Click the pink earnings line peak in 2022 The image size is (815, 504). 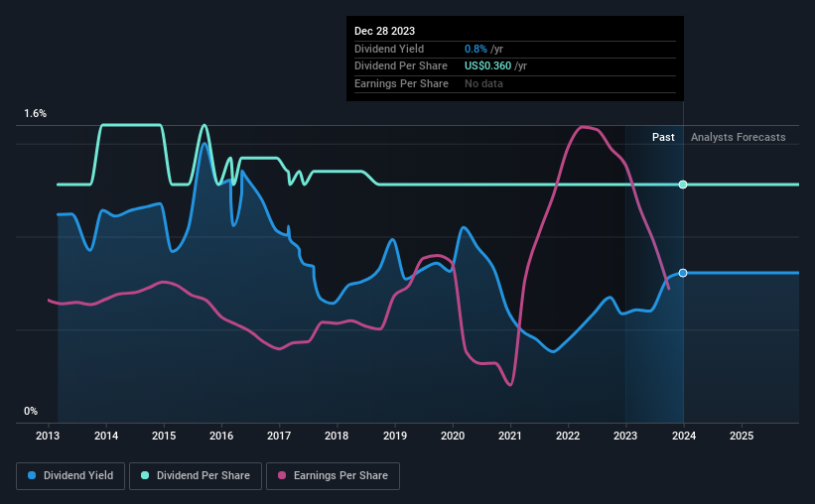pos(583,127)
